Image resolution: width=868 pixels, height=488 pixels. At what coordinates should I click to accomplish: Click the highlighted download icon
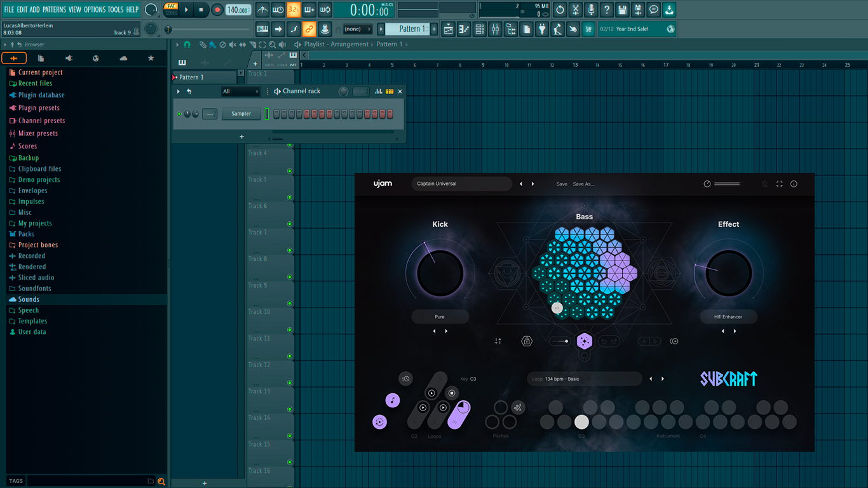[669, 10]
